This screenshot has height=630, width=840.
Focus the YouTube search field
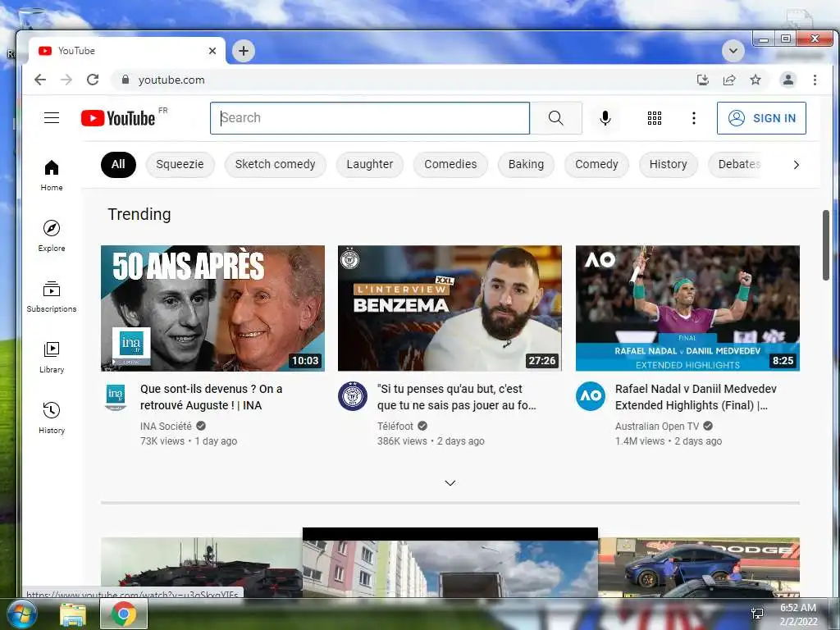pyautogui.click(x=370, y=118)
